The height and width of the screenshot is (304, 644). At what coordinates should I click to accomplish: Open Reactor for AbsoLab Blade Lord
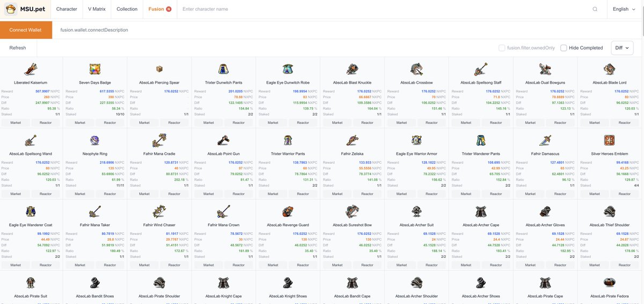pyautogui.click(x=625, y=122)
